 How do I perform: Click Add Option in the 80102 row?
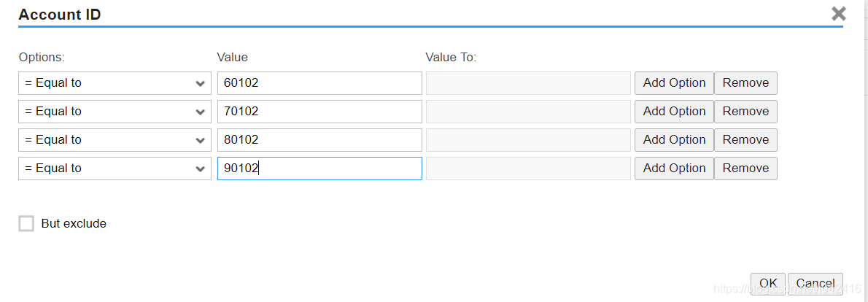click(674, 140)
